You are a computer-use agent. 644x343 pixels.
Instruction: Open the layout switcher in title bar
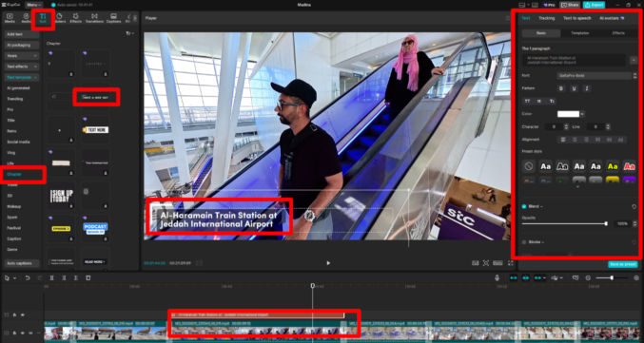[x=522, y=5]
